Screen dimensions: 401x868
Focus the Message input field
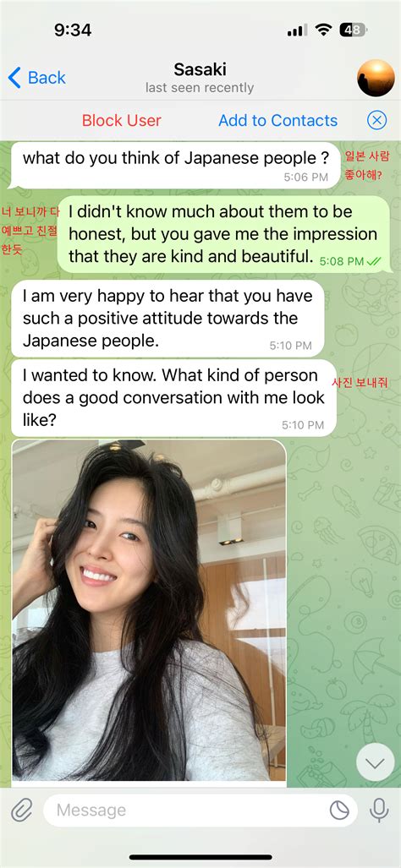coord(200,811)
